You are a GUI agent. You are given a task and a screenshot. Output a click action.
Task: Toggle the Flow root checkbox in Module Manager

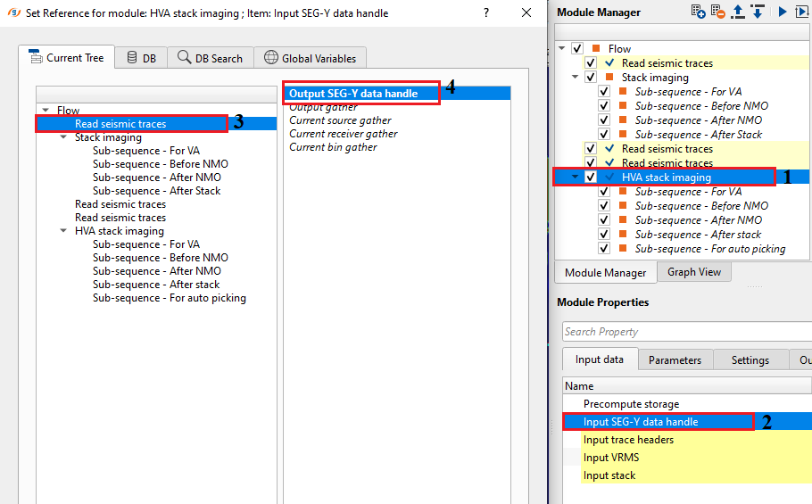point(577,49)
